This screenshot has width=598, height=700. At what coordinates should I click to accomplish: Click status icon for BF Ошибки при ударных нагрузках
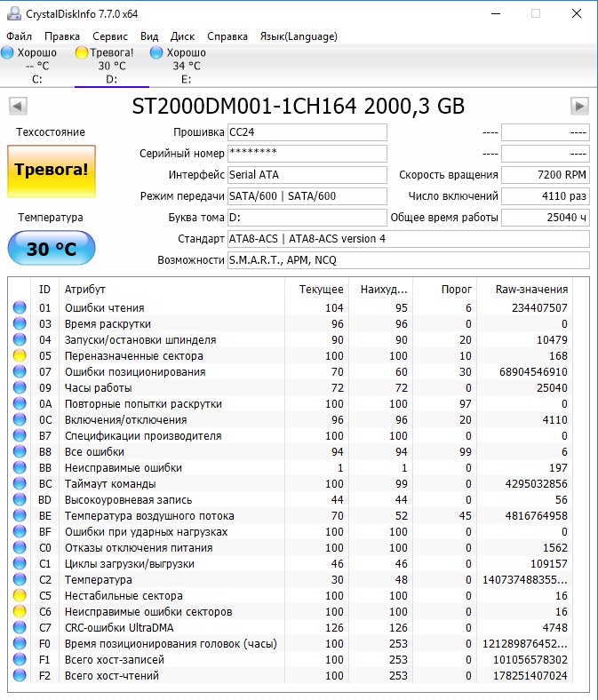(x=20, y=532)
